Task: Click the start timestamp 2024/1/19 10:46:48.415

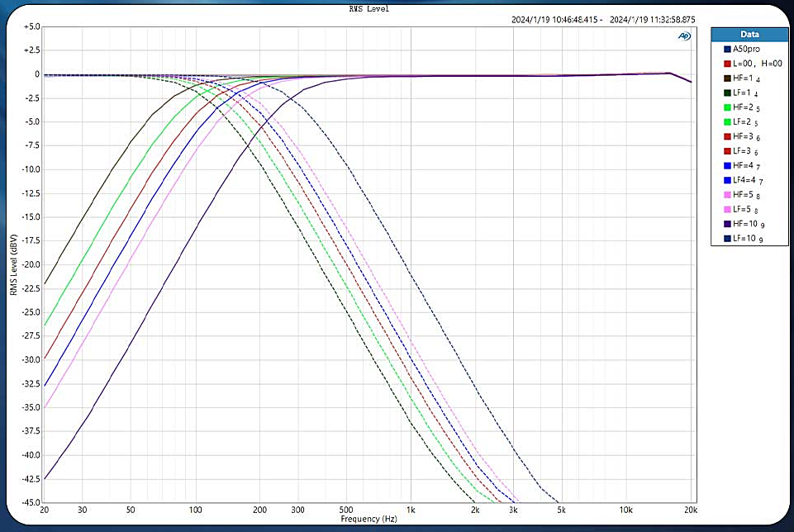Action: pyautogui.click(x=554, y=20)
